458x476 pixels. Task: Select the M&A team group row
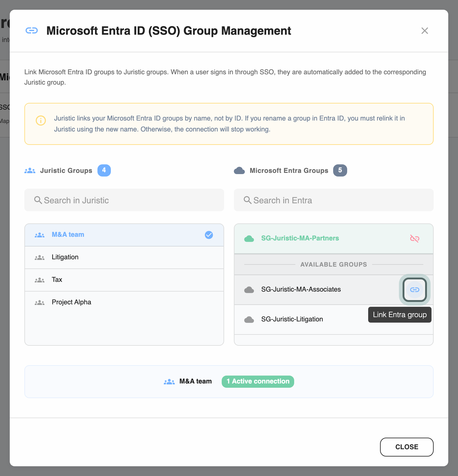point(124,235)
